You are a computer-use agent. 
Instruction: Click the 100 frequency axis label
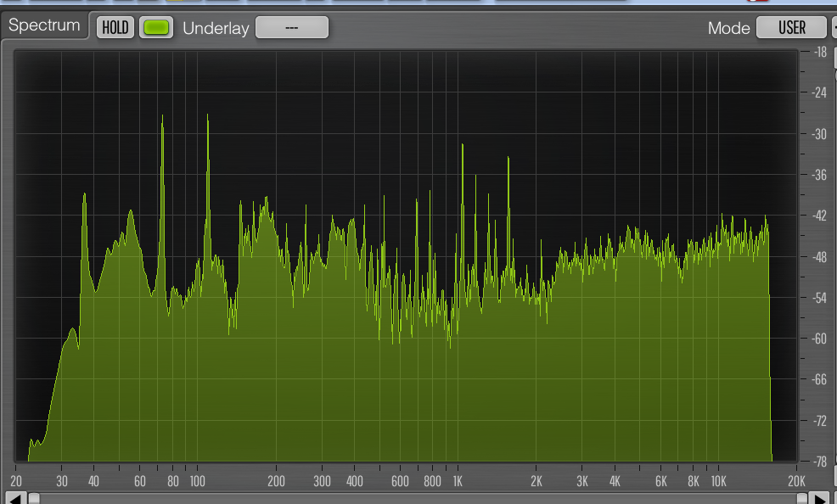pos(198,481)
